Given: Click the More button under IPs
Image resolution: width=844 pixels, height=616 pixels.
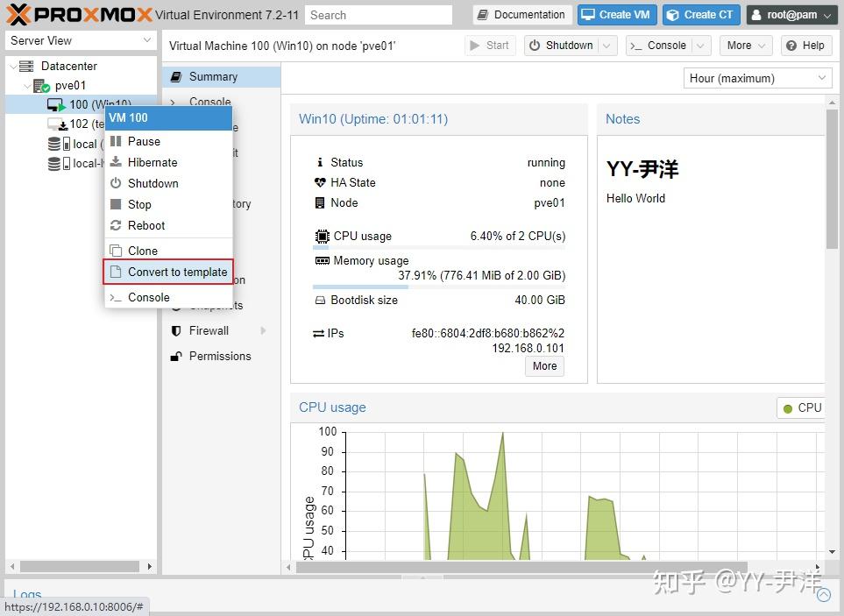Looking at the screenshot, I should tap(544, 366).
